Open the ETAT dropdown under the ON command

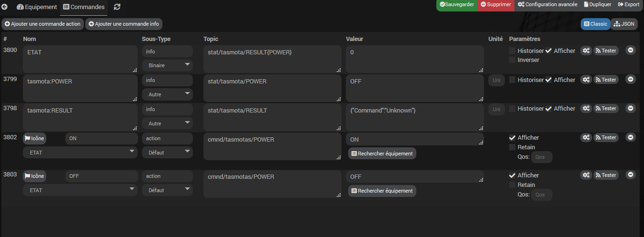pyautogui.click(x=80, y=152)
